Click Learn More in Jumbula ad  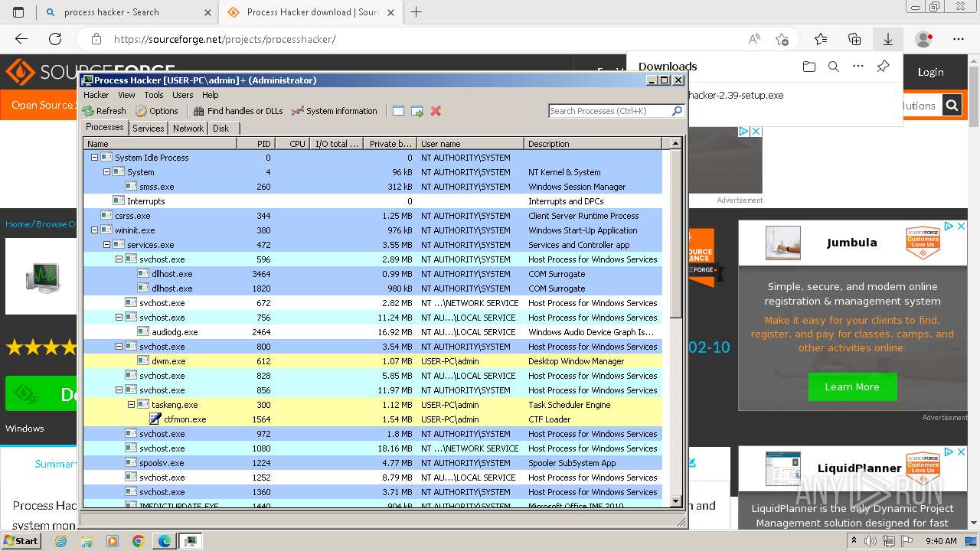[851, 386]
